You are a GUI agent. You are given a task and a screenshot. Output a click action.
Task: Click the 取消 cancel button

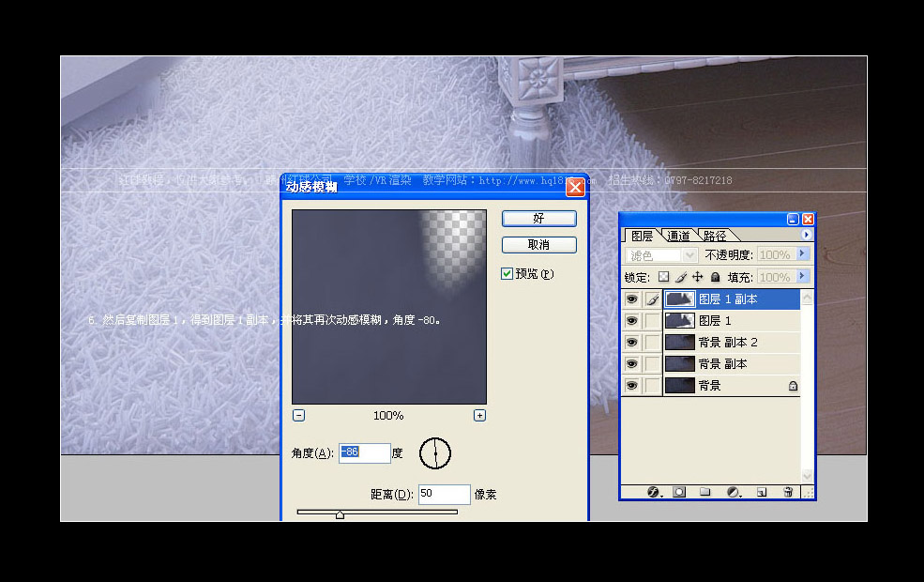click(539, 245)
